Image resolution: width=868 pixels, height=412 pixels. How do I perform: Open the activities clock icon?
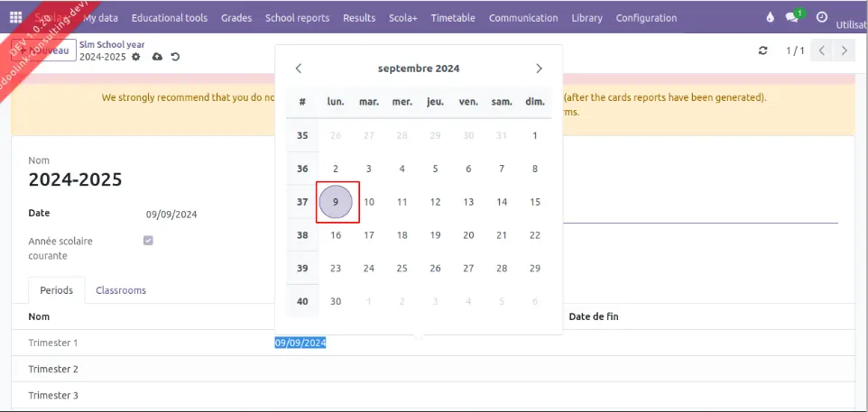[x=821, y=18]
